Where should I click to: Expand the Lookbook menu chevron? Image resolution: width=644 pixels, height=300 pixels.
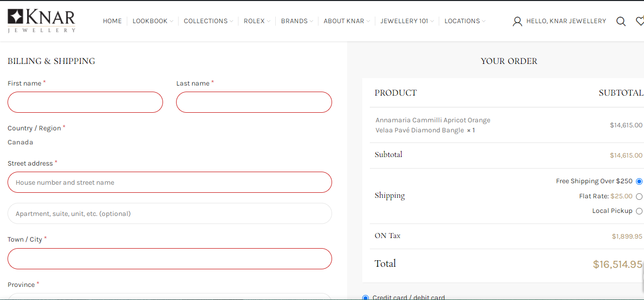172,21
